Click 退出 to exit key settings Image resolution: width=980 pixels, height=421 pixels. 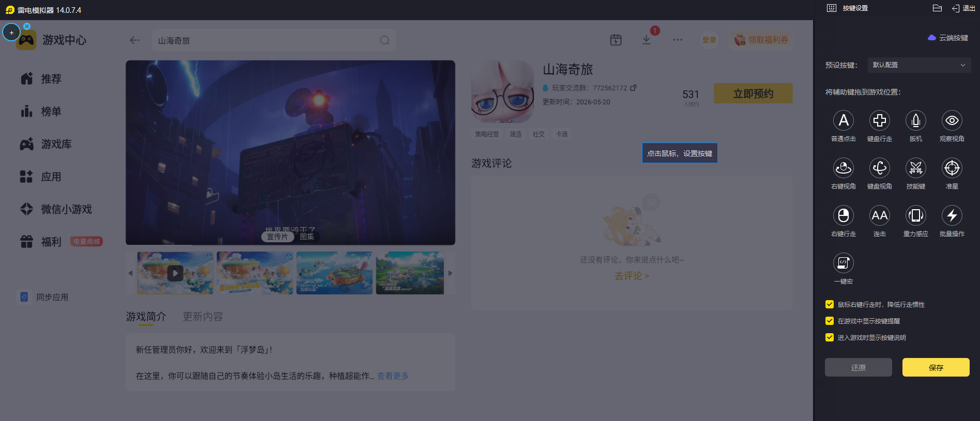click(963, 8)
